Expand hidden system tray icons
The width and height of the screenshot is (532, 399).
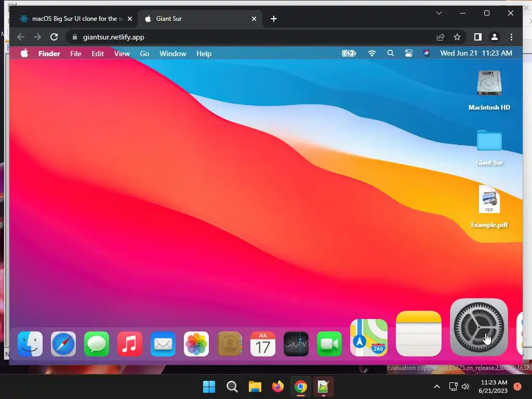click(x=437, y=387)
